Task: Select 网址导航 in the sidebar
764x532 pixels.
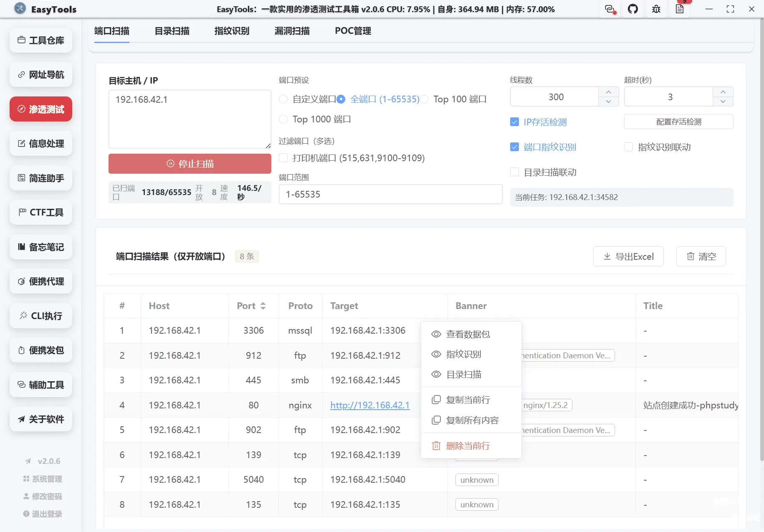Action: [40, 74]
